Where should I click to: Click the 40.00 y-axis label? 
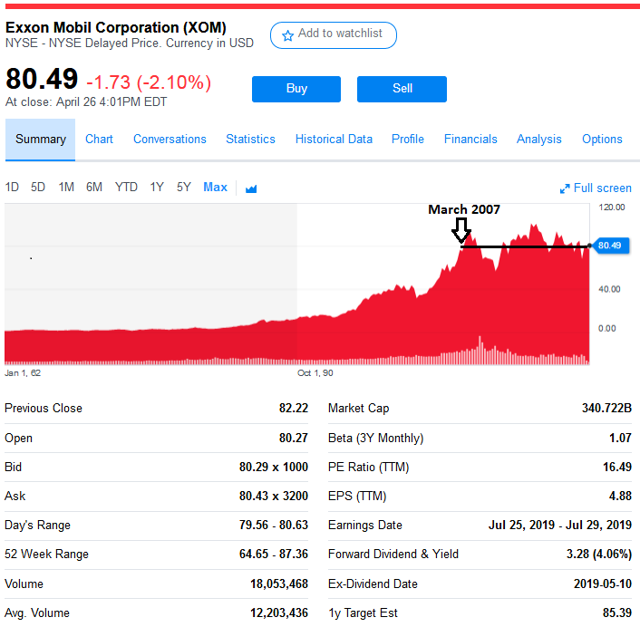point(609,289)
